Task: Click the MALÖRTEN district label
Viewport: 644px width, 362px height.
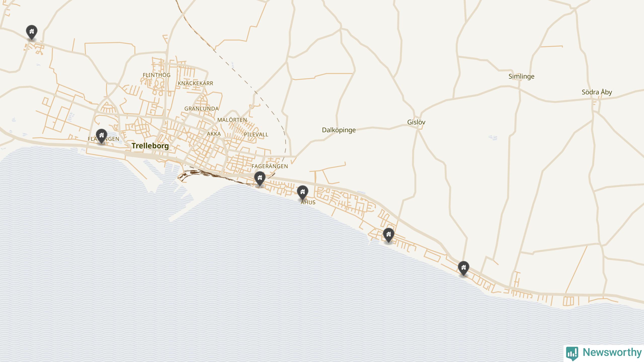Action: coord(232,120)
